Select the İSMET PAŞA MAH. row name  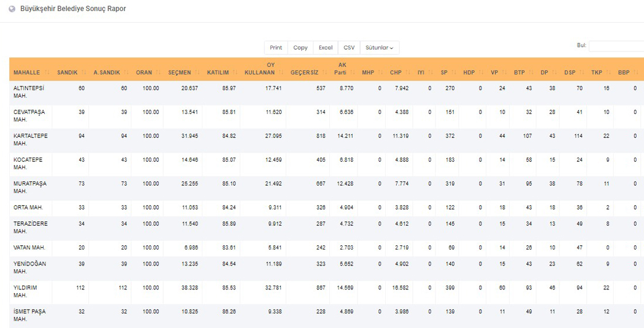click(29, 315)
